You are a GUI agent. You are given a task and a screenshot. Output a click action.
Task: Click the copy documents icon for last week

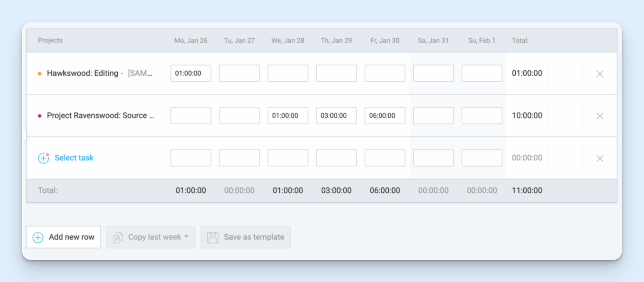(x=118, y=237)
